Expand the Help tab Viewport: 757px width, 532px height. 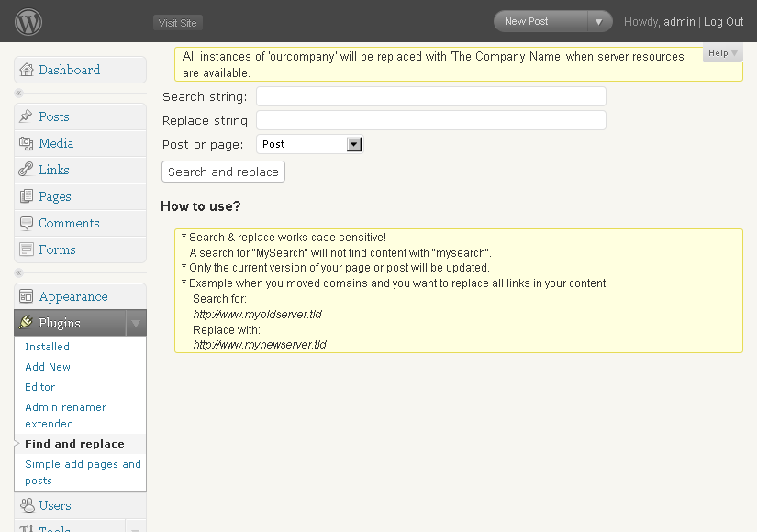[x=722, y=53]
